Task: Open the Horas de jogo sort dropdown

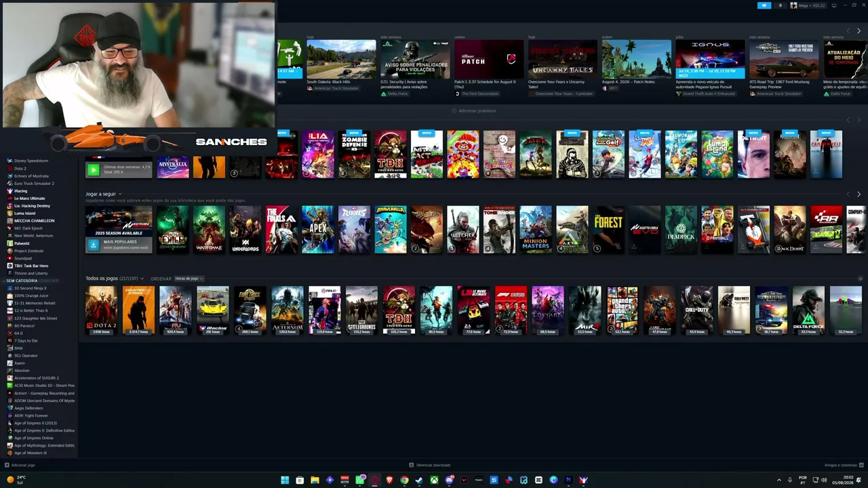Action: (189, 279)
